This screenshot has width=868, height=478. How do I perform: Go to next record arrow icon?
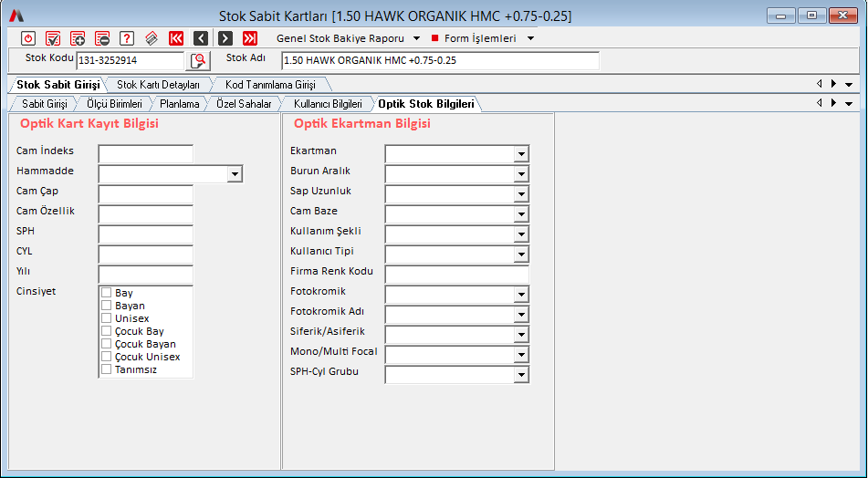[x=225, y=38]
